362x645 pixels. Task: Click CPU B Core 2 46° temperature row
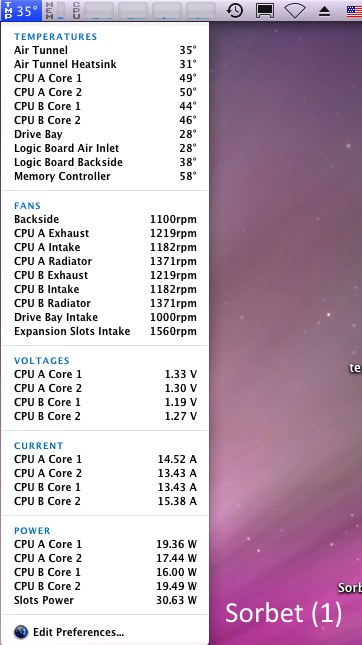coord(105,120)
